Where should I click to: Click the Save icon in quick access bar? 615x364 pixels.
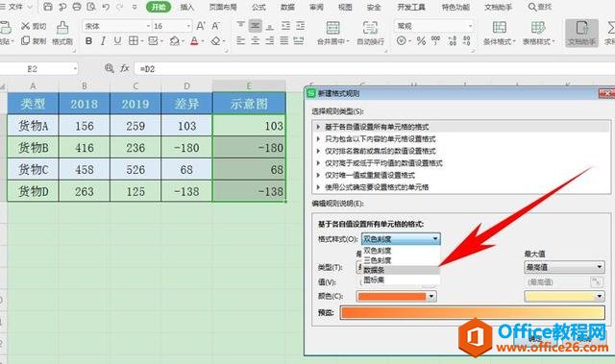tap(48, 7)
